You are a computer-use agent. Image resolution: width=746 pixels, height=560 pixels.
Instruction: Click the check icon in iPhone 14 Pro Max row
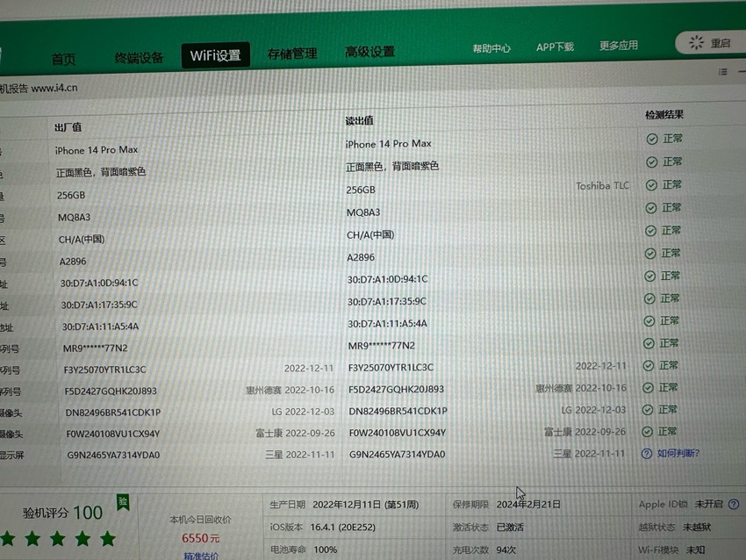click(x=652, y=139)
